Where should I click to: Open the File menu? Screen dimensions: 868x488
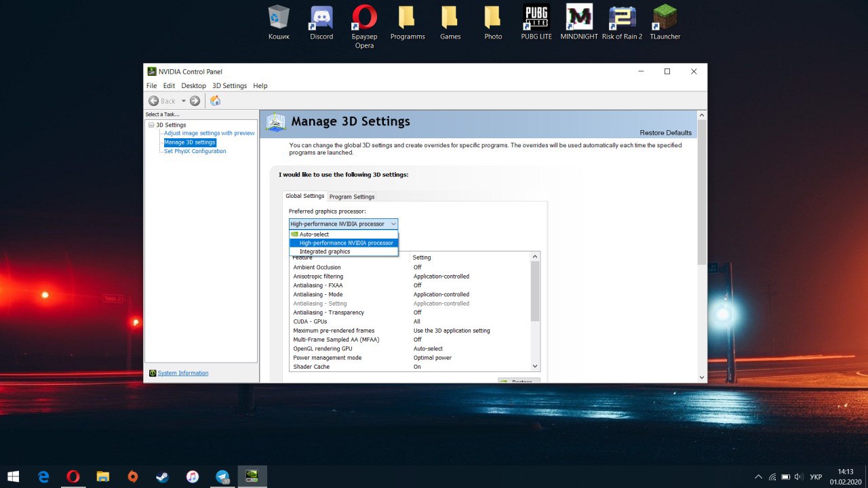coord(151,86)
